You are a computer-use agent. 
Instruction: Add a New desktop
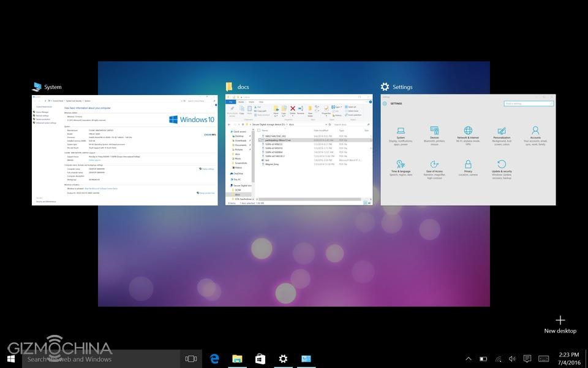pos(560,324)
